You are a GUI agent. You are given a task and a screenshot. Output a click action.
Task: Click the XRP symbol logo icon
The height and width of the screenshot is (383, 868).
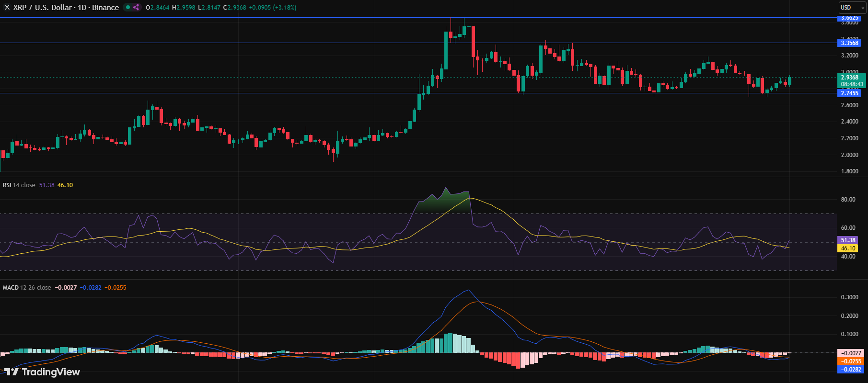7,8
